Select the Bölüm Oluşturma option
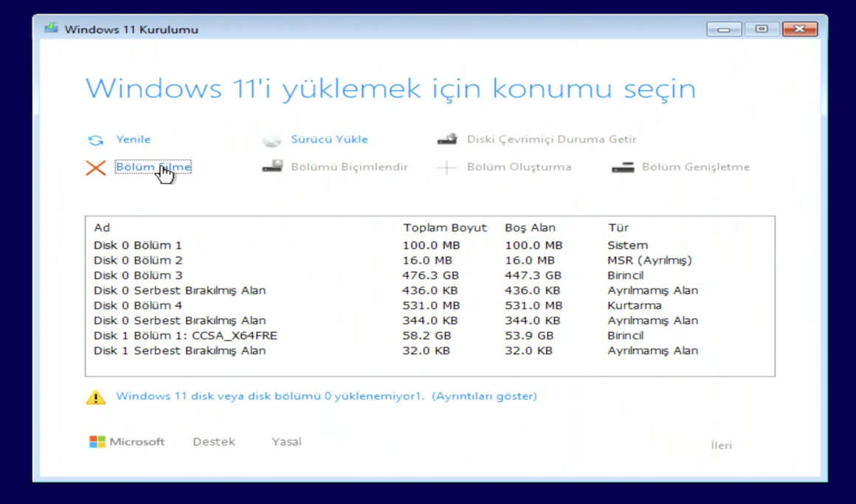Screen dimensions: 856x504 tap(519, 167)
